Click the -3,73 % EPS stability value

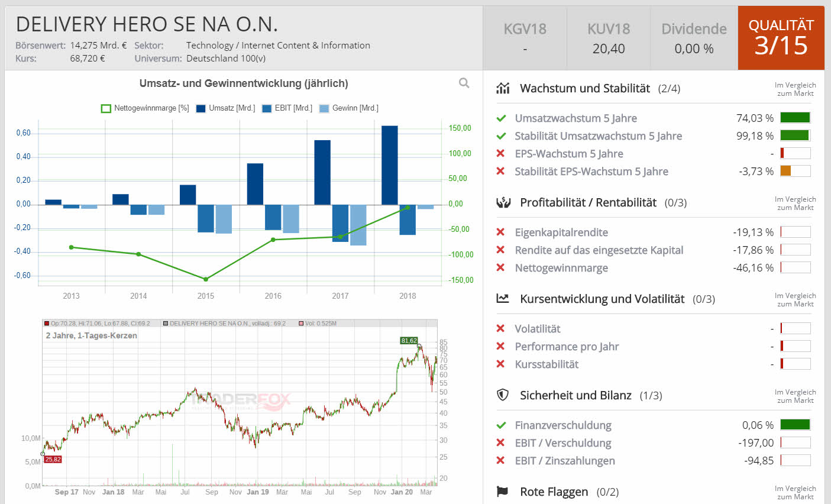click(x=756, y=172)
